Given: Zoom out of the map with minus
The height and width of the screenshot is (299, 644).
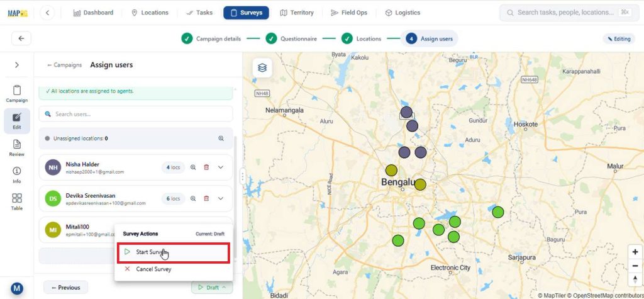Looking at the screenshot, I should coord(635,265).
